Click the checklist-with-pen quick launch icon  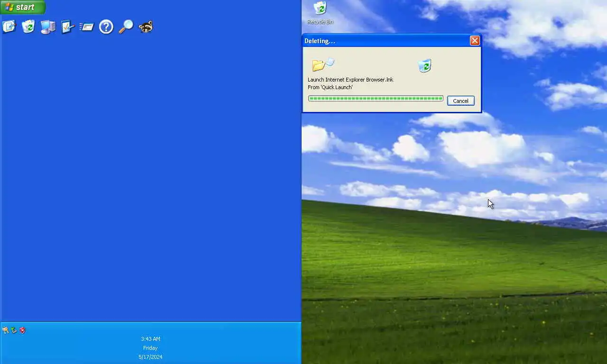tap(67, 27)
